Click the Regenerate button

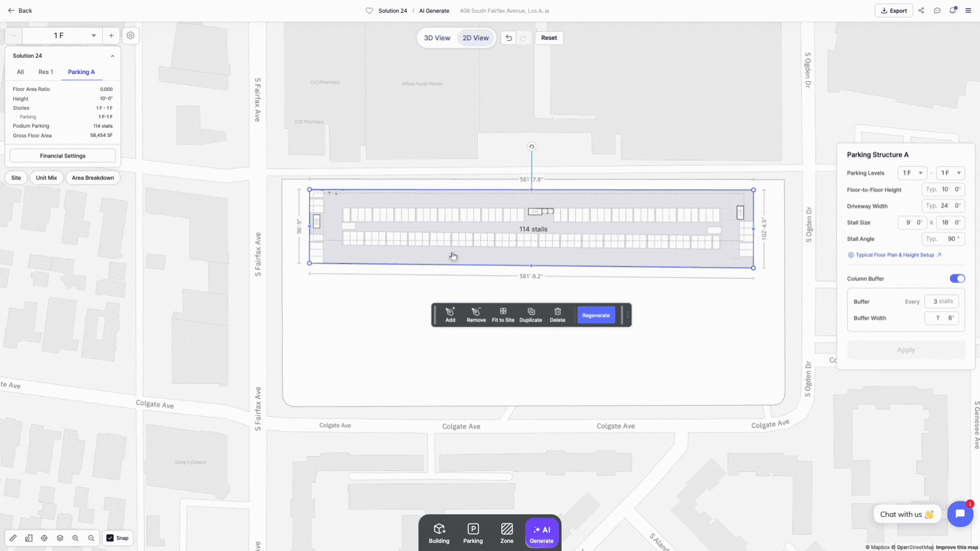pyautogui.click(x=596, y=315)
